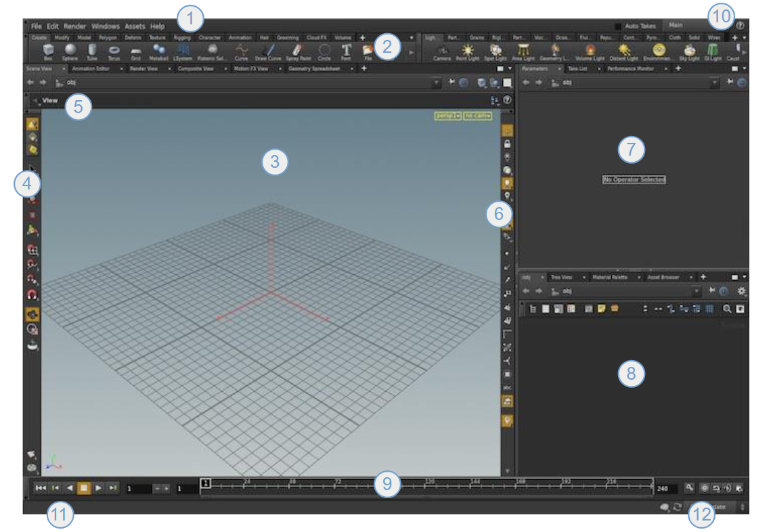This screenshot has width=771, height=532.
Task: Create a Distant Light
Action: 623,51
